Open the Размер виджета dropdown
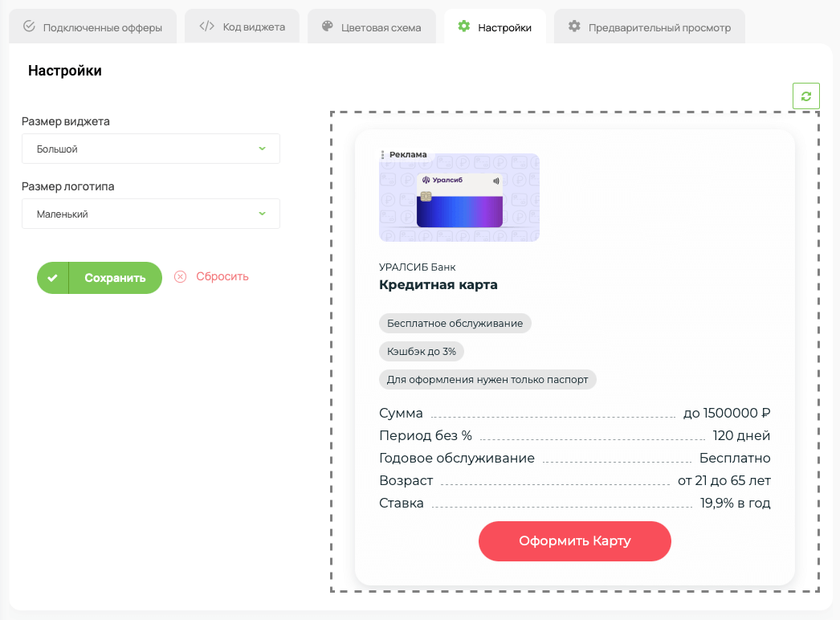Screen dimensions: 840x620 tap(151, 149)
